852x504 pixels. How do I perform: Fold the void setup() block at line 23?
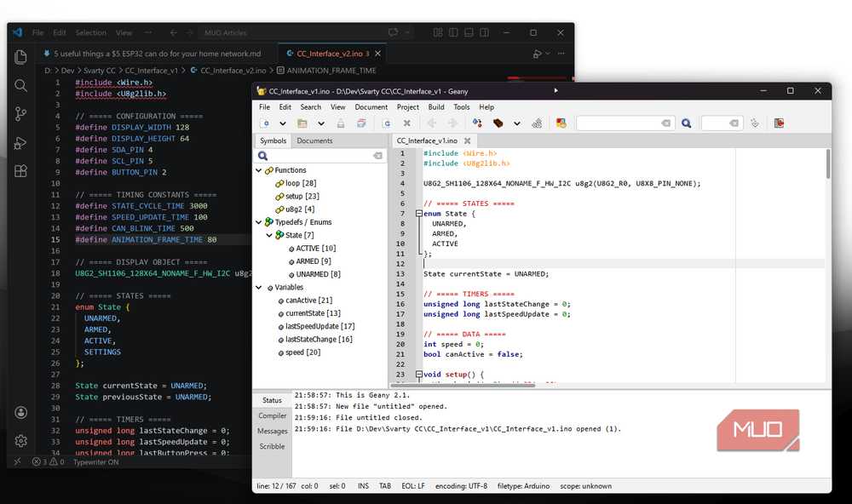[419, 375]
